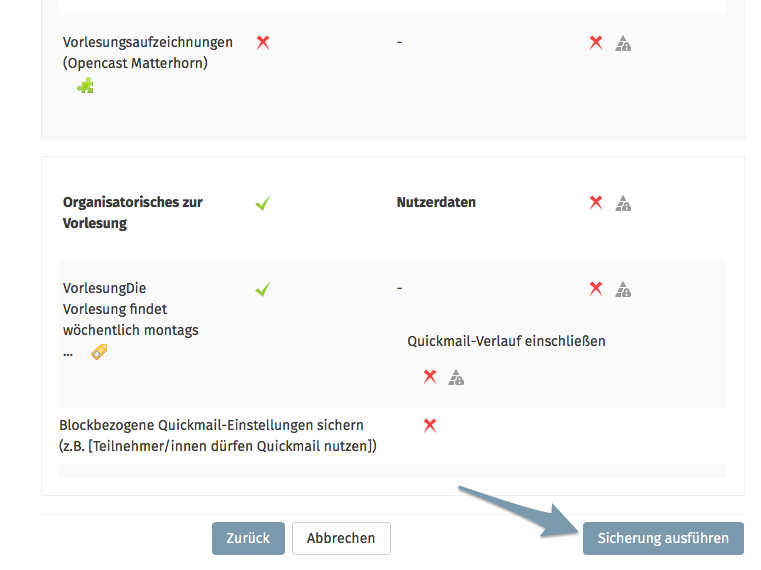Click the yellow label tag icon

(x=99, y=351)
